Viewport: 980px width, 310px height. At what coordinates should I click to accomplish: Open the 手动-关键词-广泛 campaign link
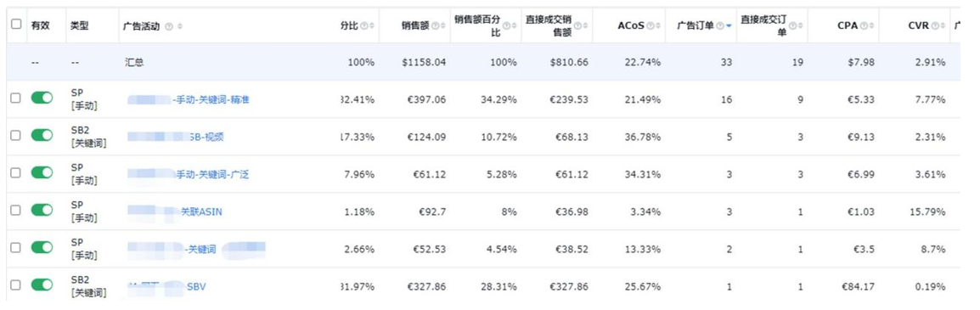tap(212, 174)
